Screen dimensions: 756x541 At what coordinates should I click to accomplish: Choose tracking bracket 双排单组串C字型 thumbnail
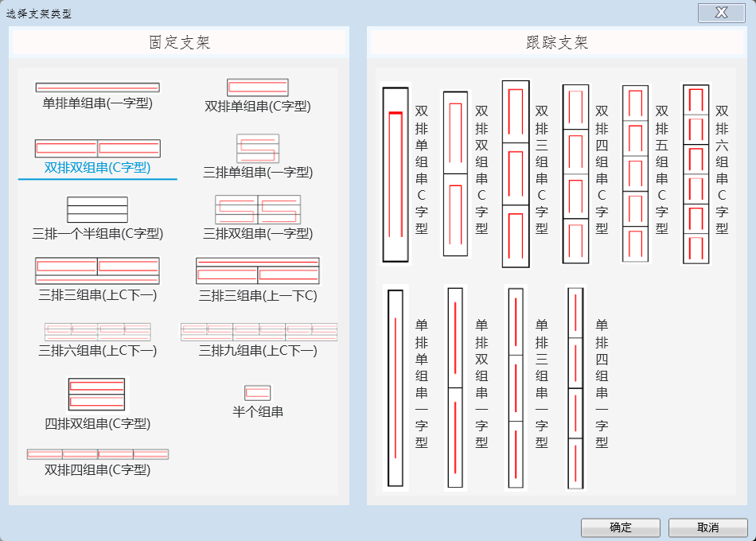pyautogui.click(x=396, y=174)
